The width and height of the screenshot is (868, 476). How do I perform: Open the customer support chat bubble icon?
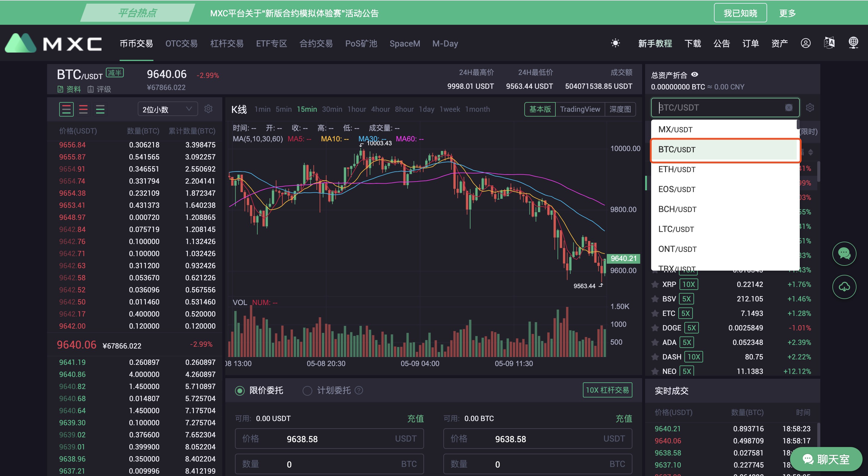point(844,253)
